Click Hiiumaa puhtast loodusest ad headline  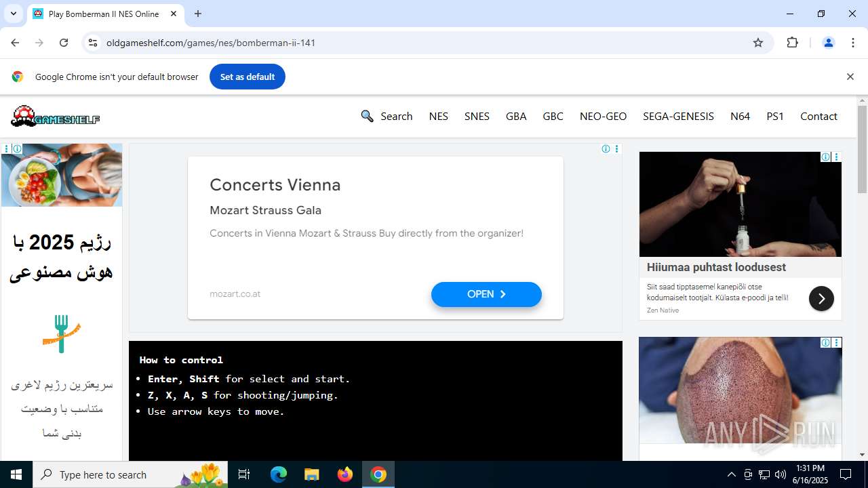[x=716, y=267]
